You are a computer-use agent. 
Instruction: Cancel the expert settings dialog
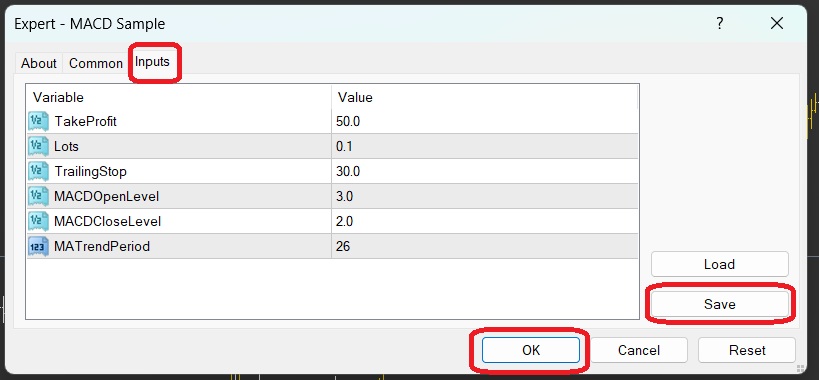click(x=639, y=350)
